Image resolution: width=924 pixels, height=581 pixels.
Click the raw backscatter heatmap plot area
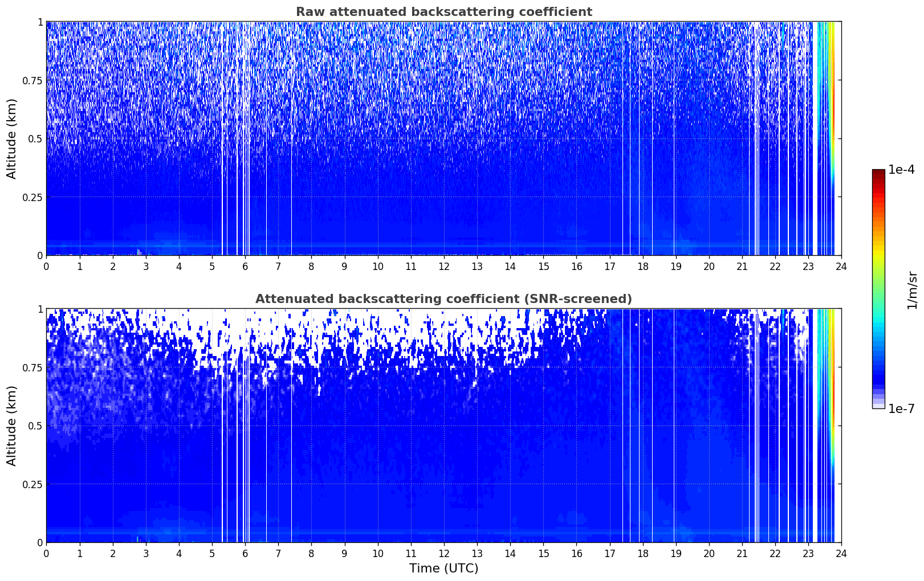[x=443, y=138]
